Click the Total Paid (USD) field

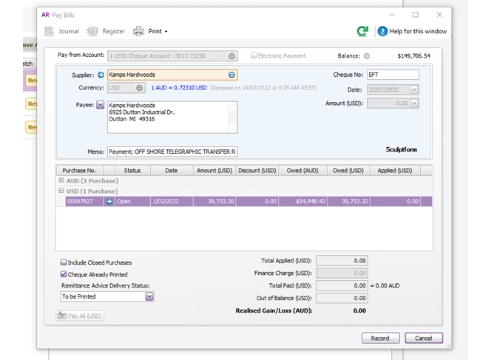(x=342, y=286)
